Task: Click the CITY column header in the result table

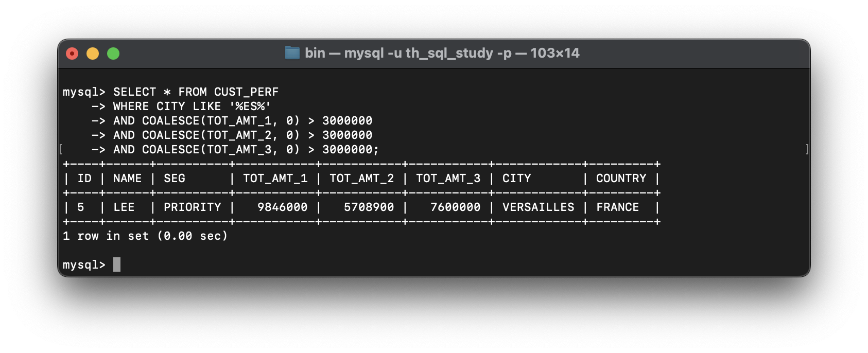Action: click(516, 179)
